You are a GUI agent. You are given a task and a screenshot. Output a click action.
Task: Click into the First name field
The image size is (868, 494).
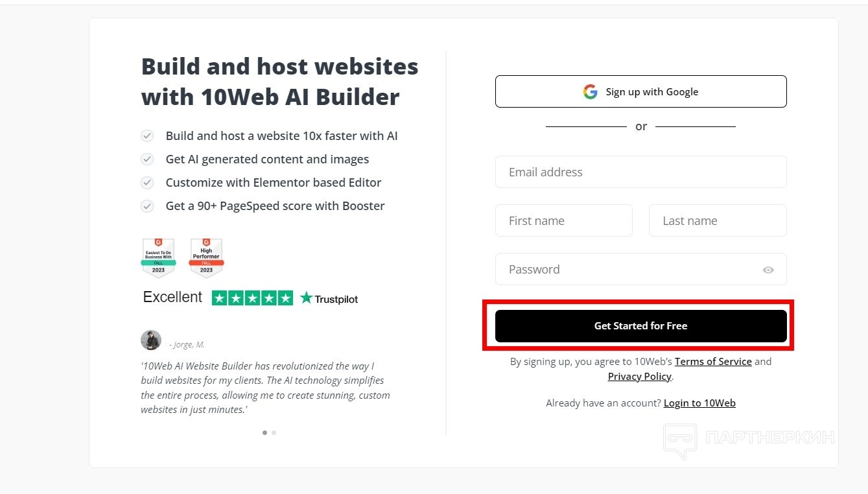pyautogui.click(x=563, y=221)
